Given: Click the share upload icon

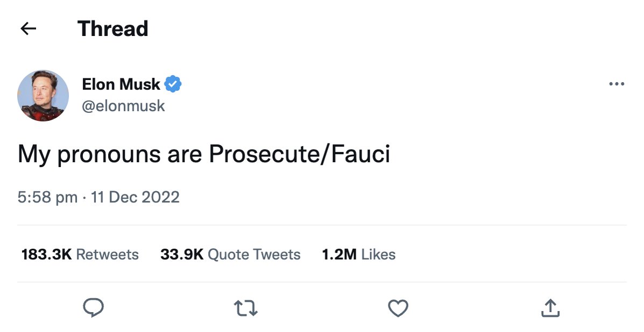Looking at the screenshot, I should click(x=550, y=308).
